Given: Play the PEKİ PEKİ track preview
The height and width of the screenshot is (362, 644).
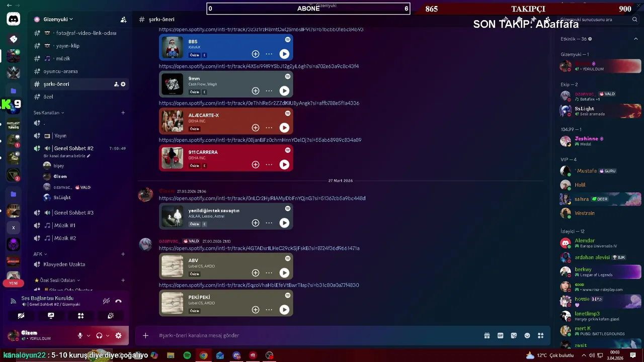Looking at the screenshot, I should click(x=284, y=310).
